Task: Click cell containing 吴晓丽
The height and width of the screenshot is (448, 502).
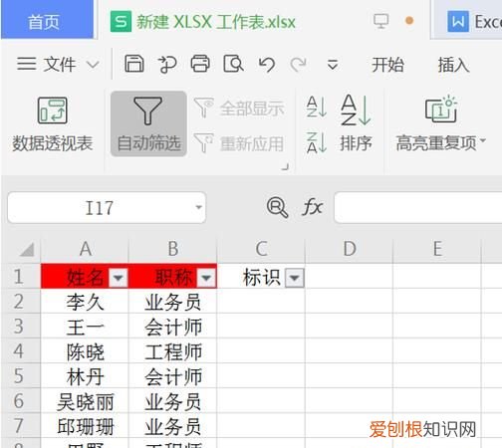Action: pyautogui.click(x=85, y=401)
